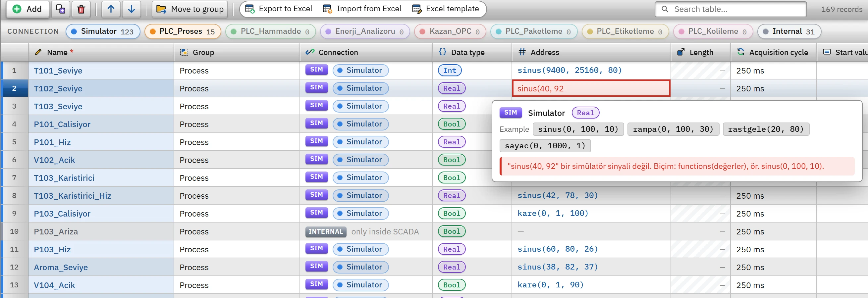Focus the Search table field

(731, 9)
